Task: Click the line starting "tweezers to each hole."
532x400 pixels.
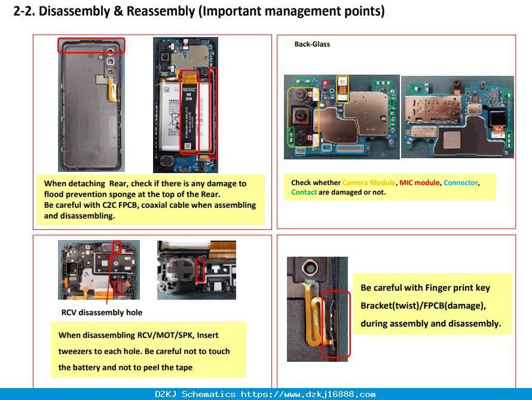Action: point(144,351)
